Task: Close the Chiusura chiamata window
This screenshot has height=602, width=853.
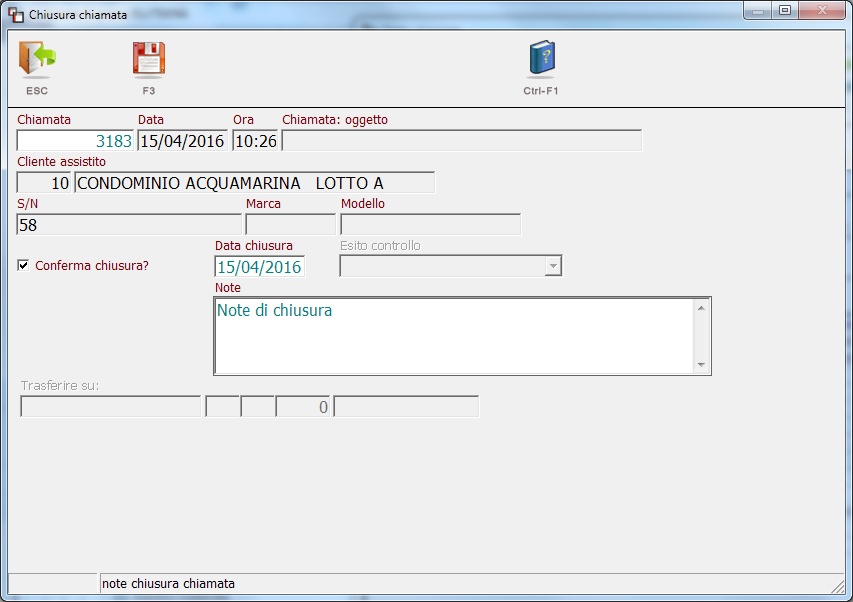Action: 822,11
